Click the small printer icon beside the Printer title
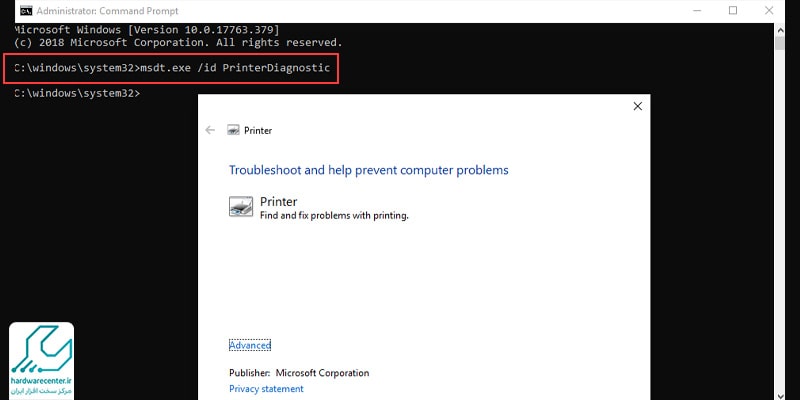This screenshot has height=400, width=800. [x=233, y=130]
